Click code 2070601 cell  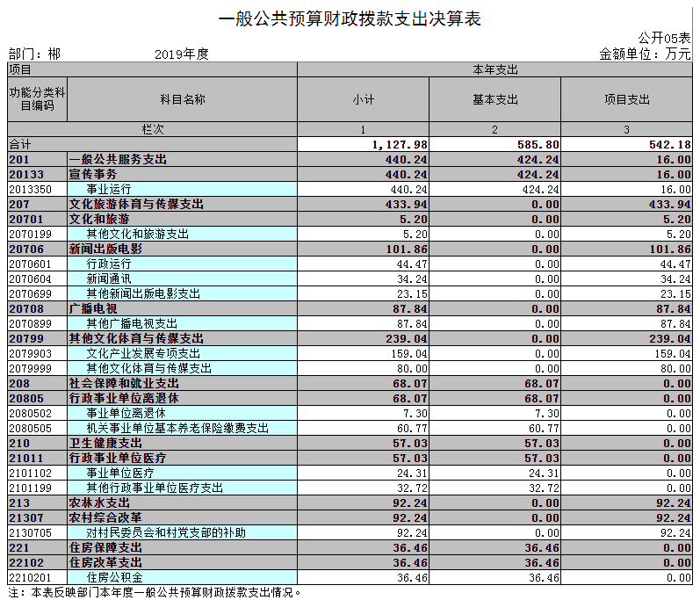pos(38,264)
